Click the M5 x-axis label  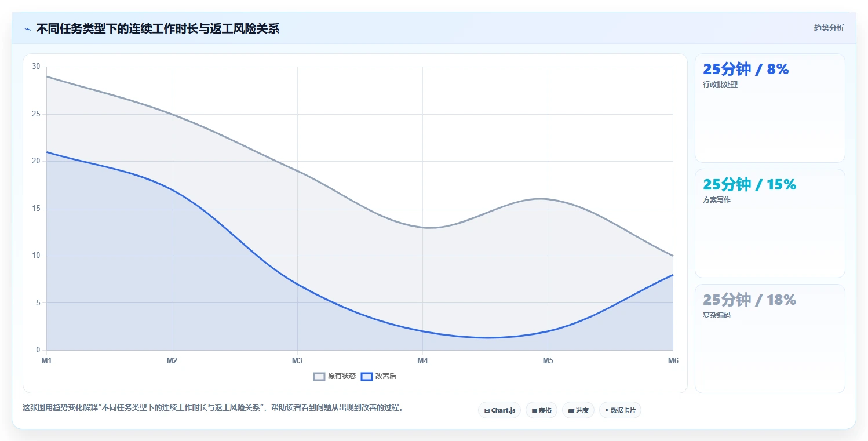[x=548, y=360]
